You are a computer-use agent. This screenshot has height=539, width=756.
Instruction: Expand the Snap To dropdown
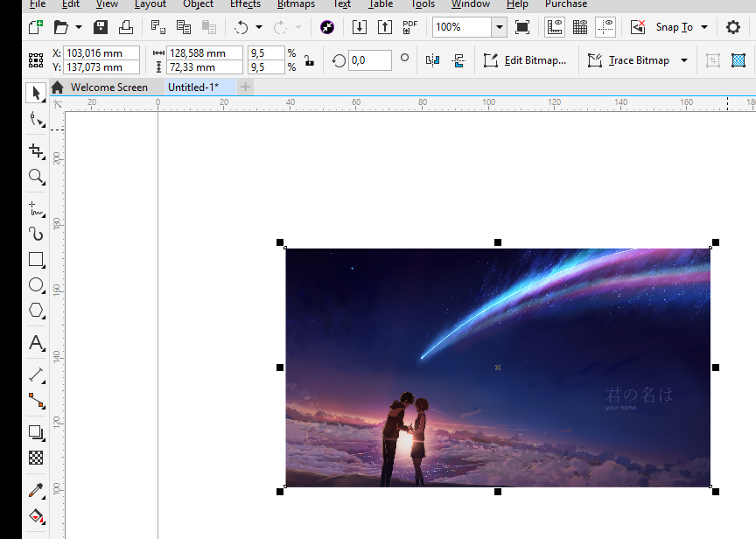704,27
